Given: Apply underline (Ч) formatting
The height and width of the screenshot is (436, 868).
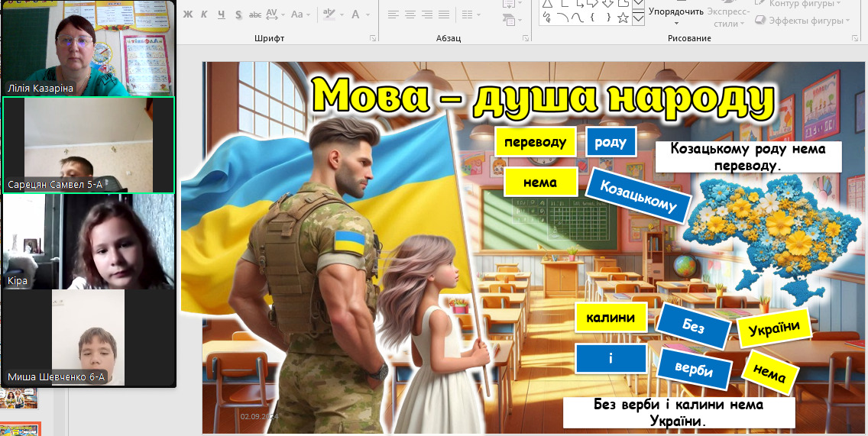Looking at the screenshot, I should pos(221,15).
